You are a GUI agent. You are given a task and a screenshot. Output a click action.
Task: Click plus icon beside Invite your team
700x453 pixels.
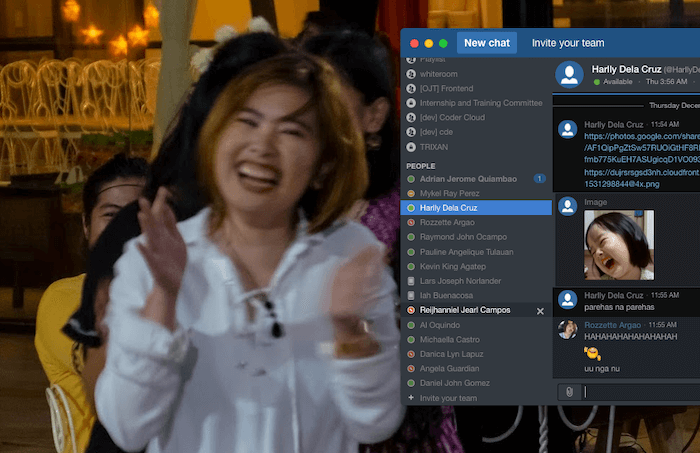[x=411, y=397]
